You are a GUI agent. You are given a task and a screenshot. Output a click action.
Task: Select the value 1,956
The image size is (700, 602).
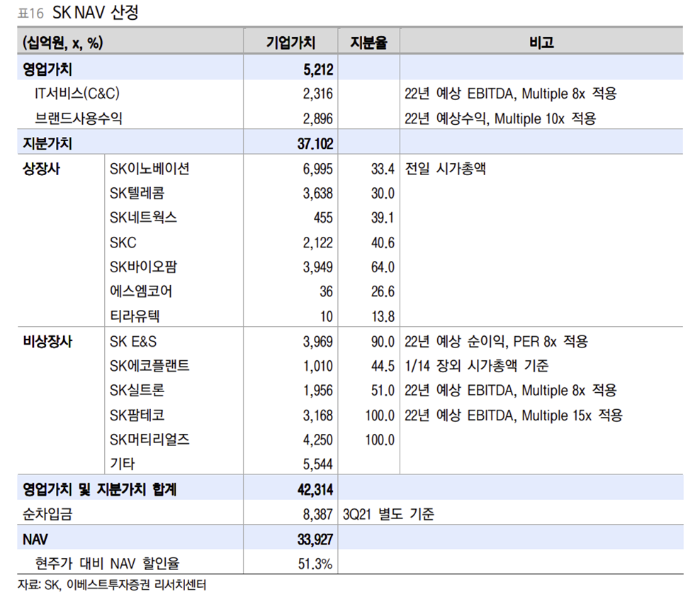[318, 391]
